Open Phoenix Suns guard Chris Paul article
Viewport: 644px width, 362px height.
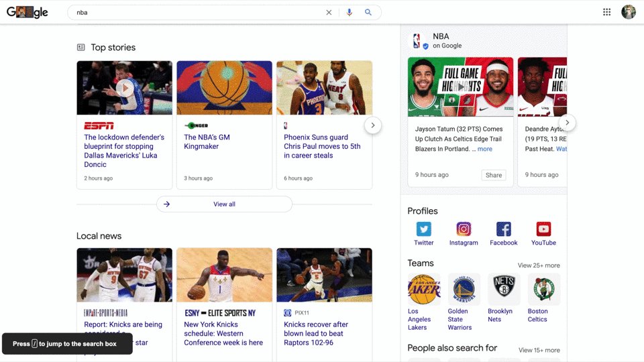pos(322,146)
